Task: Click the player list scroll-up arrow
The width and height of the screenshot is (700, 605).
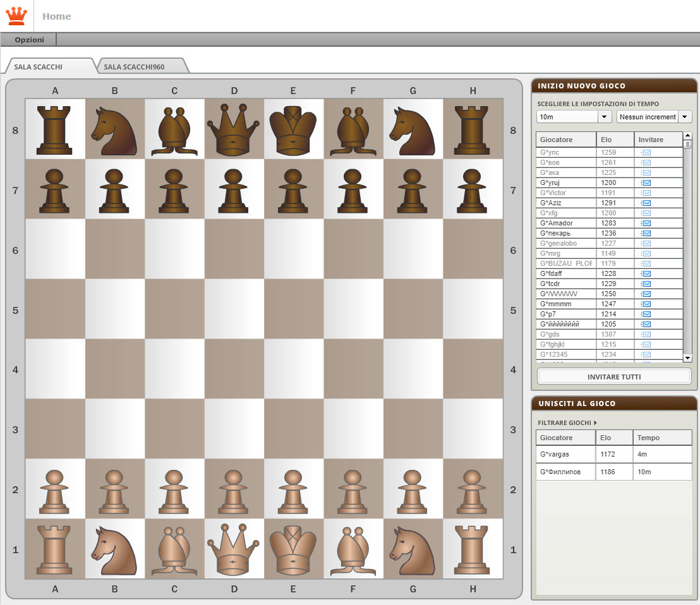Action: click(687, 135)
